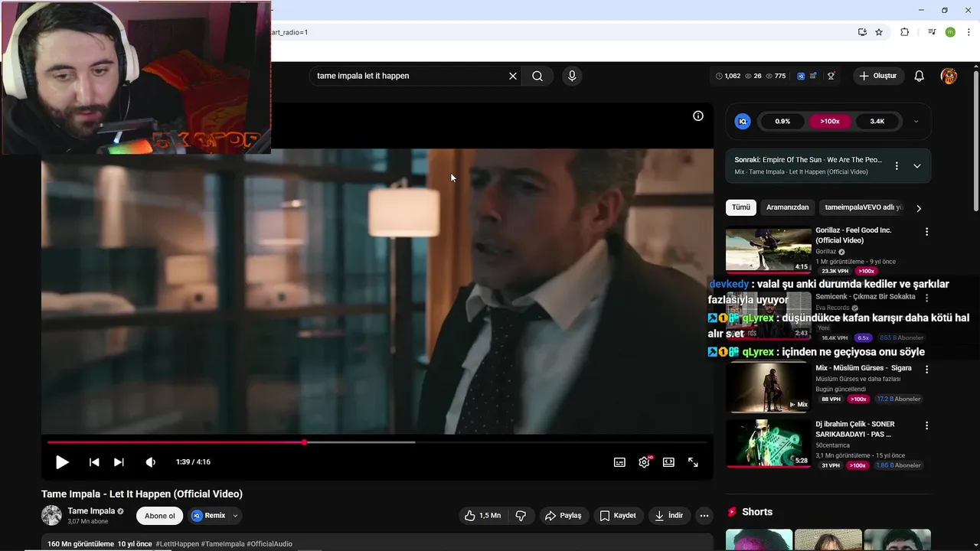This screenshot has height=551, width=980.
Task: Click the 1,062 clock stat in header
Action: 728,76
